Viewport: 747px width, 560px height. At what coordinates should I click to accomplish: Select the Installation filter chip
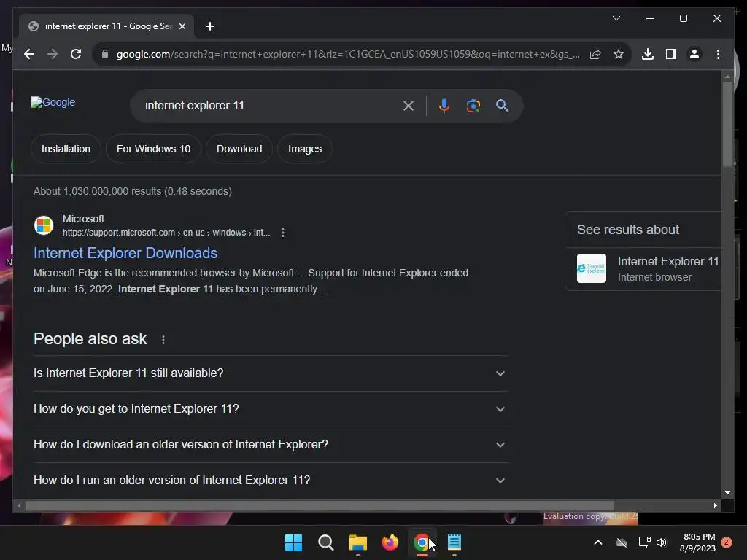click(66, 149)
